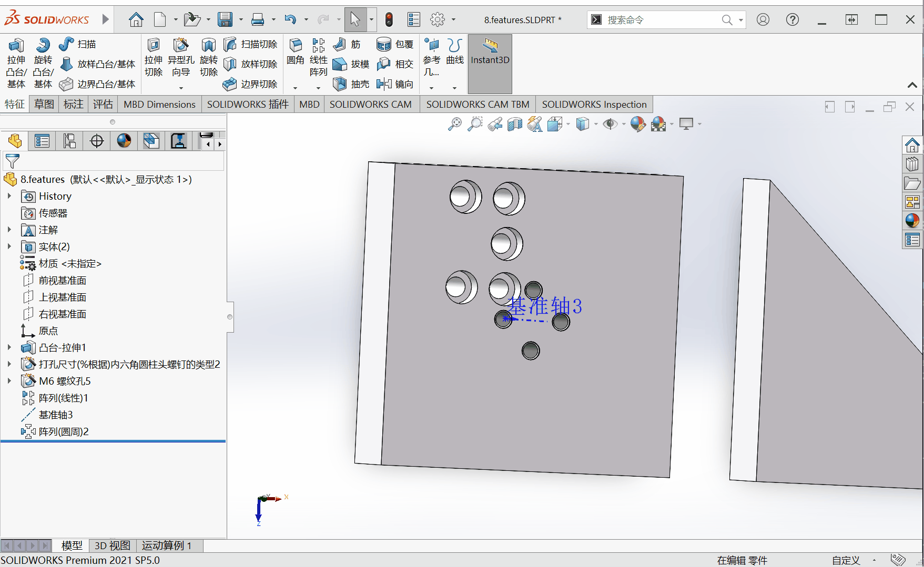This screenshot has width=924, height=567.
Task: Click the 运动算例 1 motion study button
Action: (x=166, y=545)
